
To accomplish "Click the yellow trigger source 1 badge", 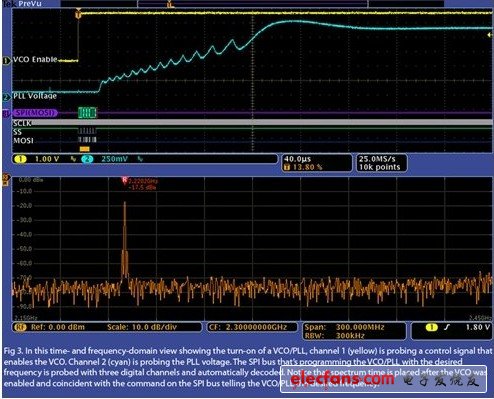I will [x=431, y=327].
